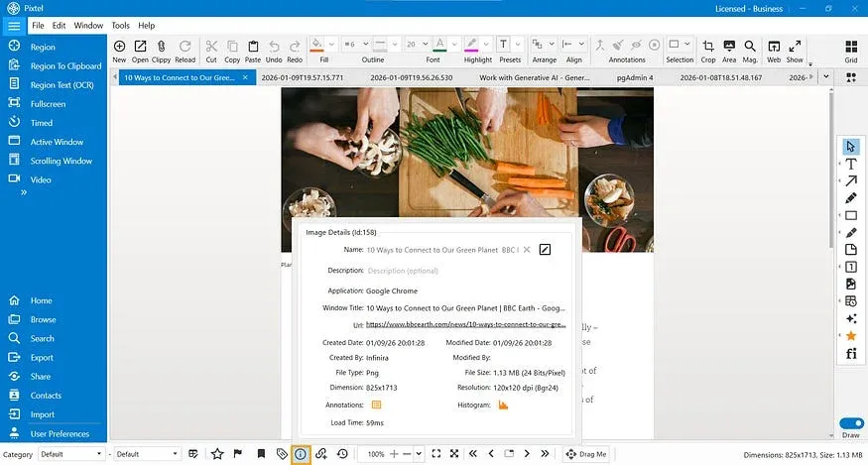Open the File menu
Image resolution: width=868 pixels, height=465 pixels.
point(38,26)
